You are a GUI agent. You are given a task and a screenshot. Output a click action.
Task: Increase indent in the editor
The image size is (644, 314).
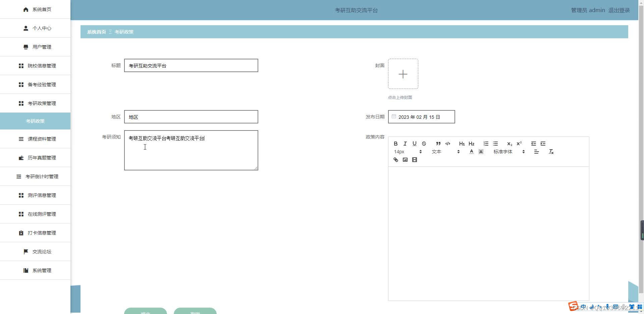543,144
